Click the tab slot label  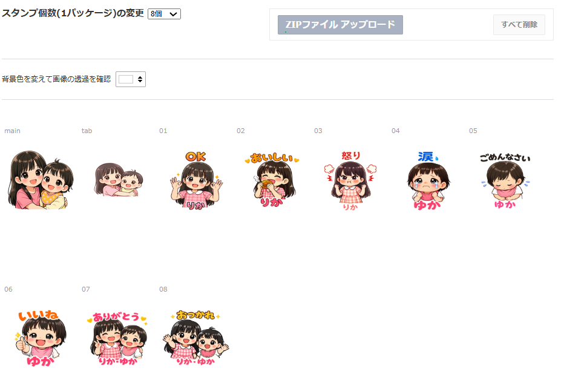click(87, 131)
